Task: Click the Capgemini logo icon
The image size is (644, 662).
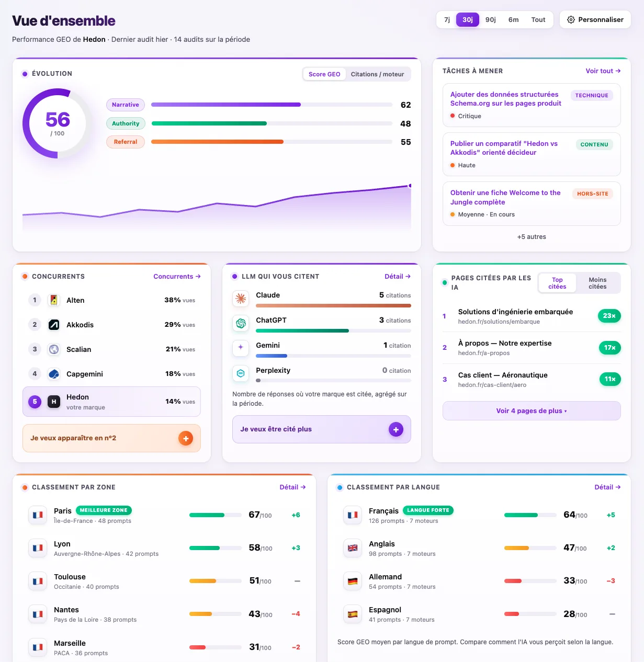Action: [54, 374]
